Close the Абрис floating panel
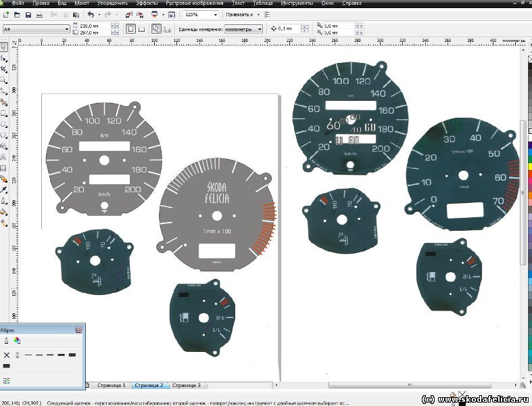Viewport: 532px width, 406px height. tap(78, 330)
